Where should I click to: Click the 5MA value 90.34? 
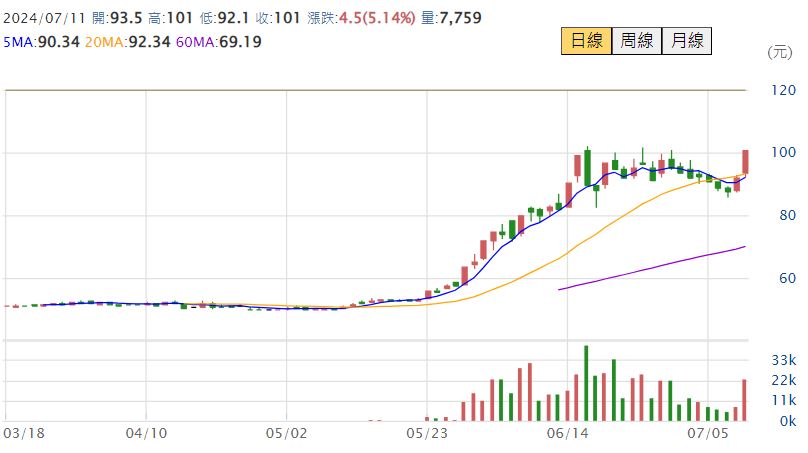[59, 42]
